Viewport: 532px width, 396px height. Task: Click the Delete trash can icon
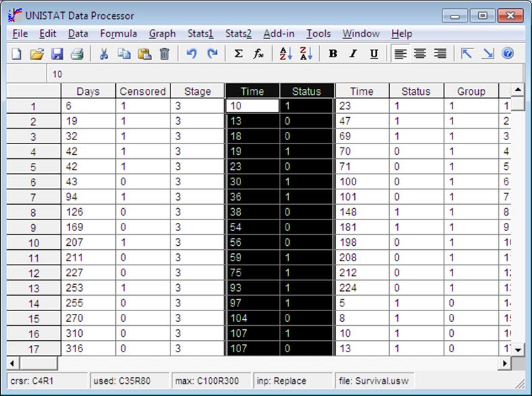pyautogui.click(x=164, y=54)
